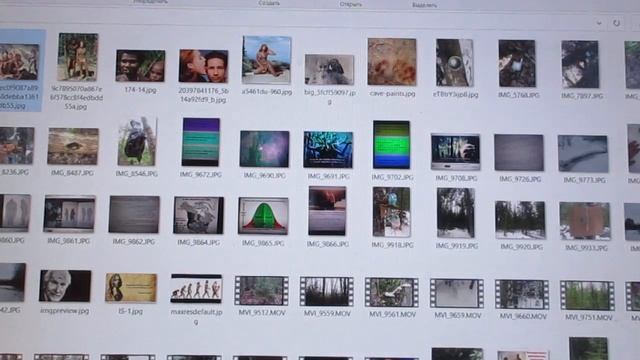Select the IMG_9702.JPG green thumbnail
This screenshot has width=640, height=360.
391,145
